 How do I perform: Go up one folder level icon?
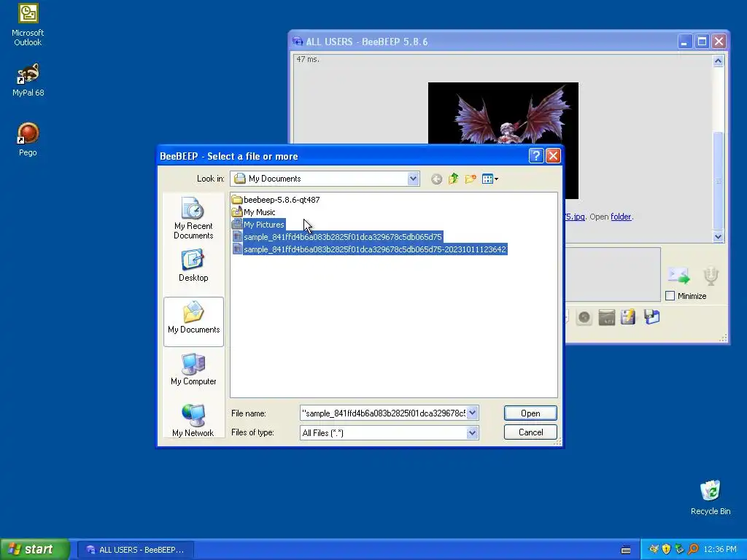pos(454,179)
